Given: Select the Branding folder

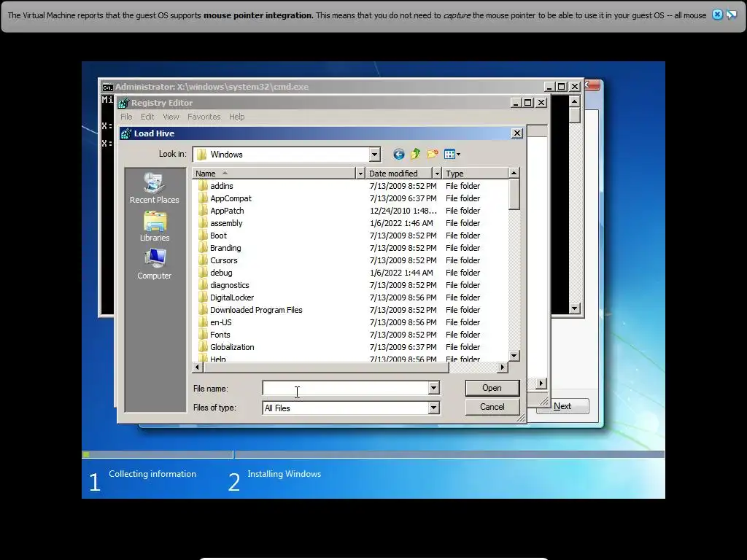Looking at the screenshot, I should pos(225,248).
